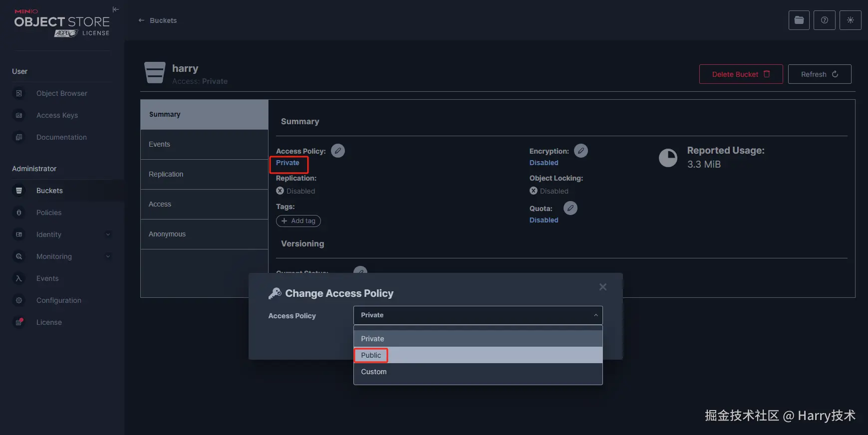Click the Encryption Disabled link
The height and width of the screenshot is (435, 868).
[x=544, y=163]
